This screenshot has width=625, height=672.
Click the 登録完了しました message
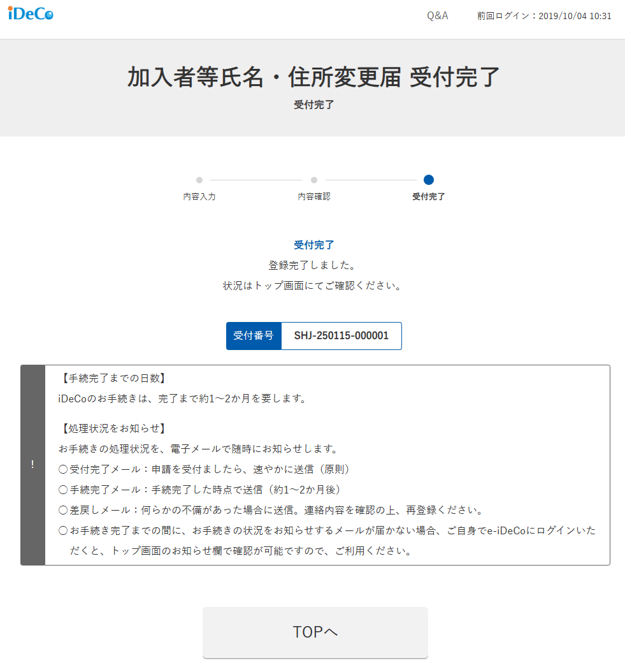coord(313,265)
